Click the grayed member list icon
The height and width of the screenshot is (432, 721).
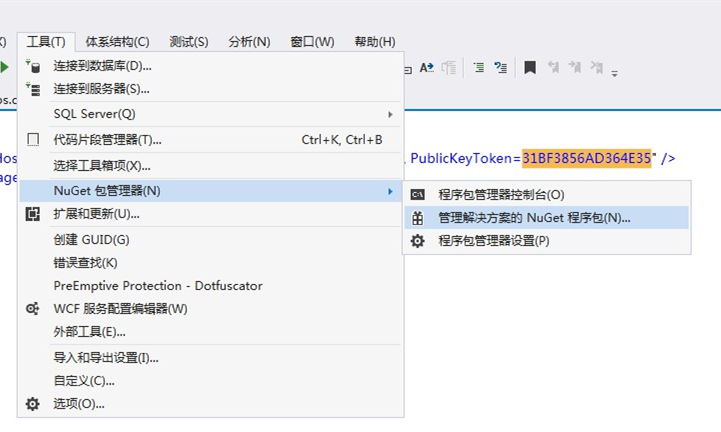click(x=449, y=68)
